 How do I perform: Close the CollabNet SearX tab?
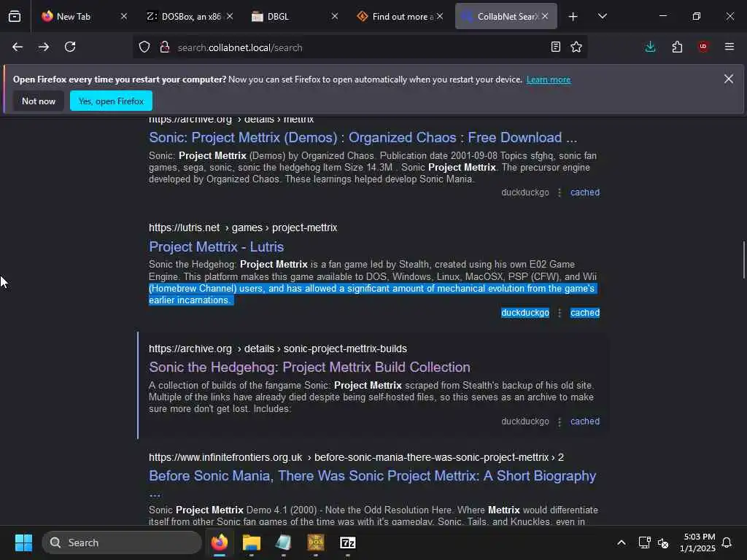545,16
